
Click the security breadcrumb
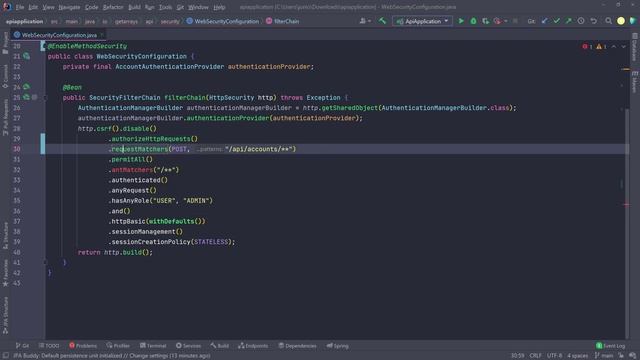[170, 21]
